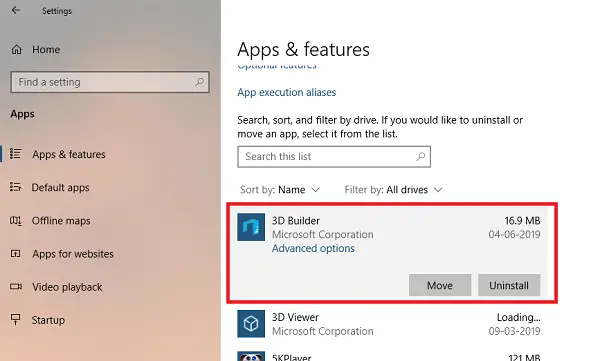Click the Uninstall button for 3D Builder
This screenshot has height=361, width=600.
[509, 285]
